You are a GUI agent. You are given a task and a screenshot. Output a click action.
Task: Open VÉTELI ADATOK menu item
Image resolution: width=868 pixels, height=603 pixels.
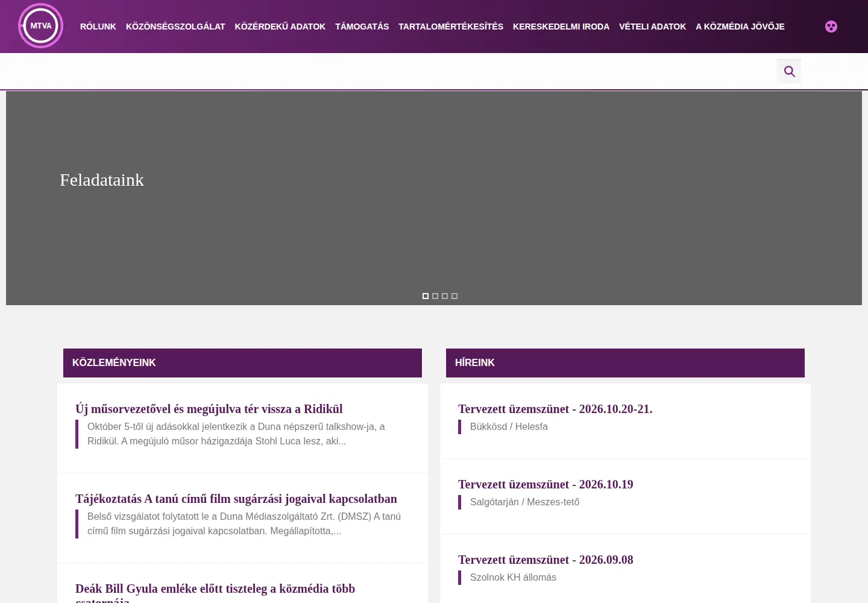tap(652, 27)
